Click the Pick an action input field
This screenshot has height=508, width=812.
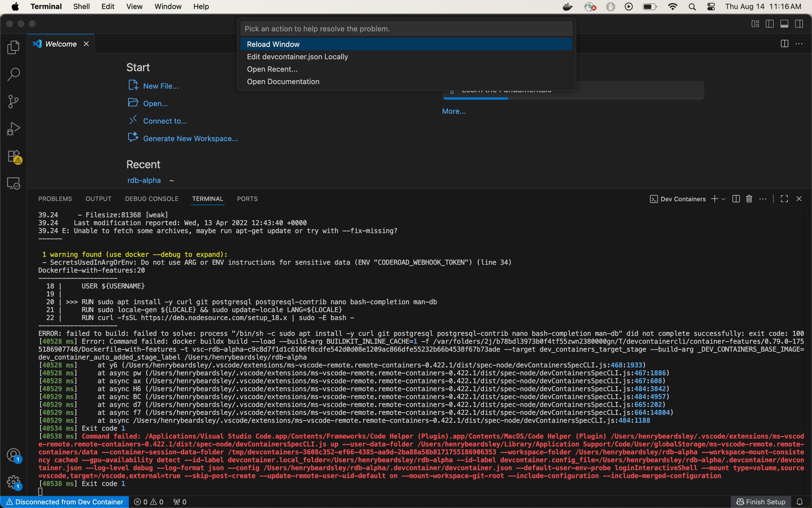pyautogui.click(x=406, y=28)
